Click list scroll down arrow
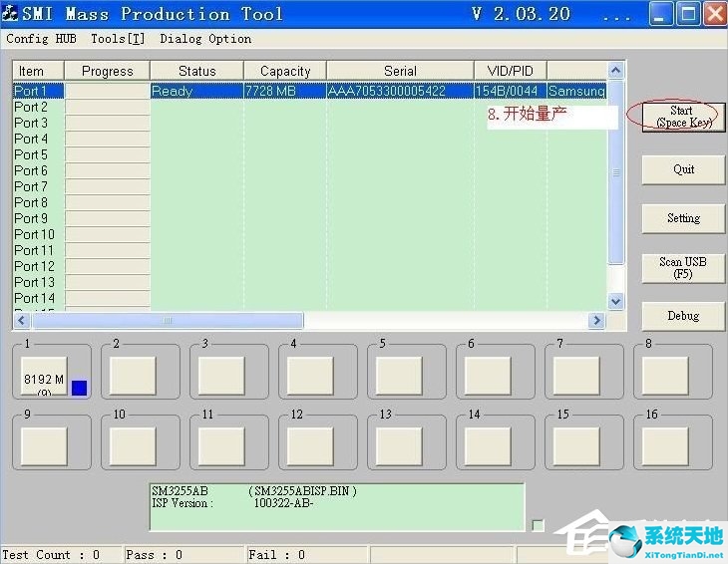The height and width of the screenshot is (564, 728). 615,302
